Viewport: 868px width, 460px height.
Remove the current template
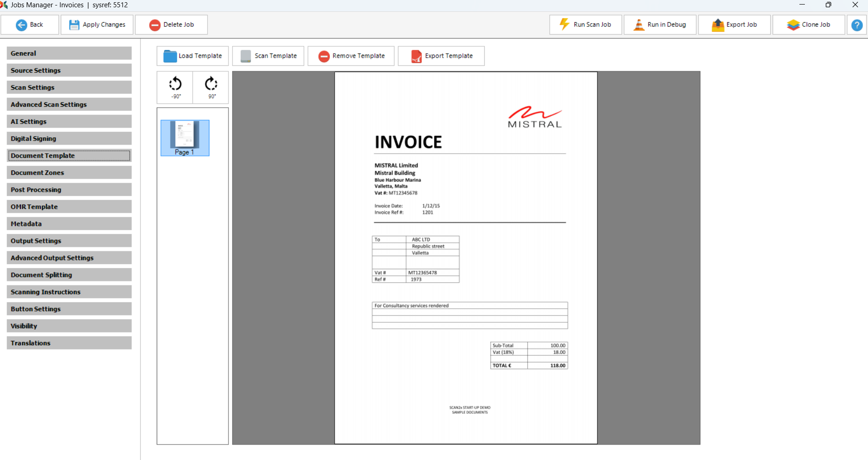click(x=351, y=56)
